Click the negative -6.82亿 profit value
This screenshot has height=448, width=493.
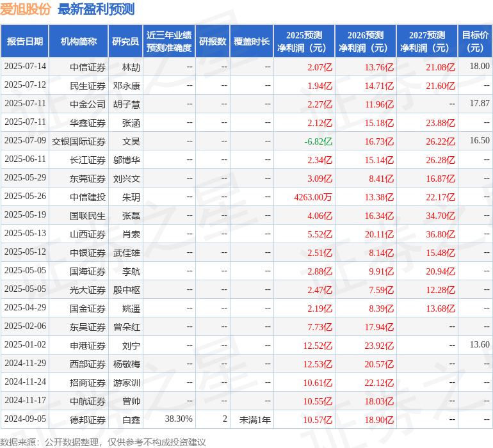pyautogui.click(x=318, y=141)
